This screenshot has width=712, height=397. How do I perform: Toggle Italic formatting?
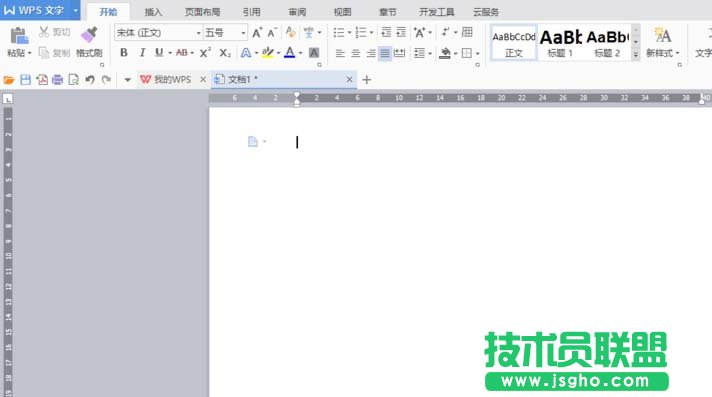click(x=142, y=53)
